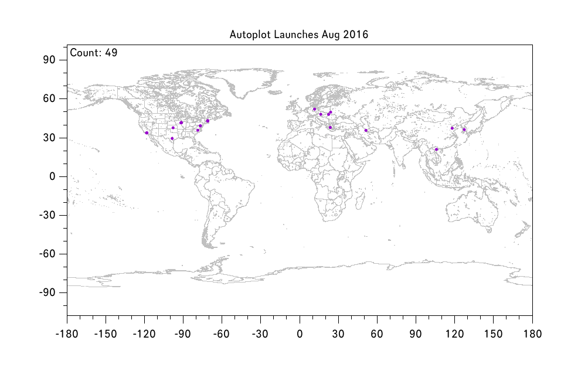Select the purple launch point on Korean peninsula

[464, 130]
